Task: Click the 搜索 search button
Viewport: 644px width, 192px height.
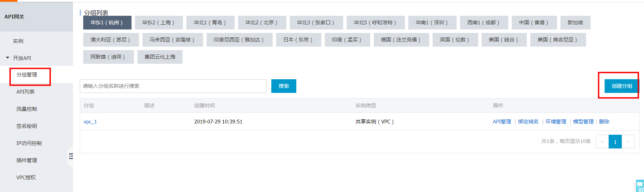Action: 284,86
